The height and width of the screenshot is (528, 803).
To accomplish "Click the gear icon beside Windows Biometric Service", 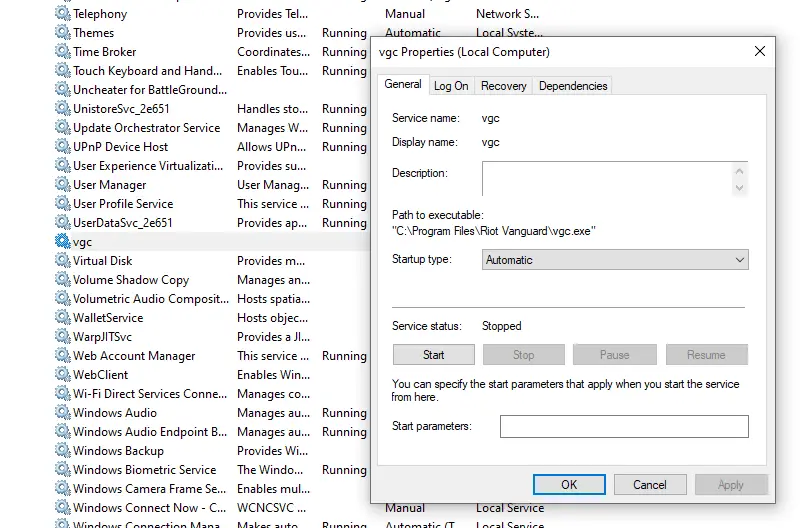I will [62, 470].
